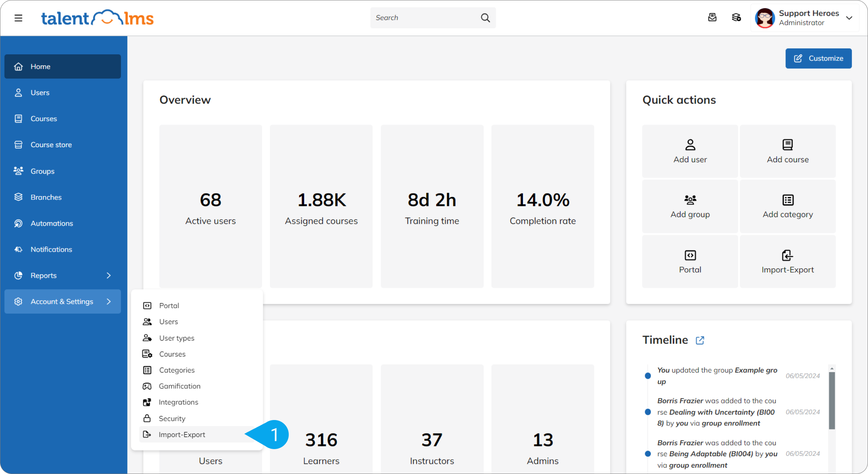The height and width of the screenshot is (474, 868).
Task: Click the Add user quick action
Action: tap(690, 151)
